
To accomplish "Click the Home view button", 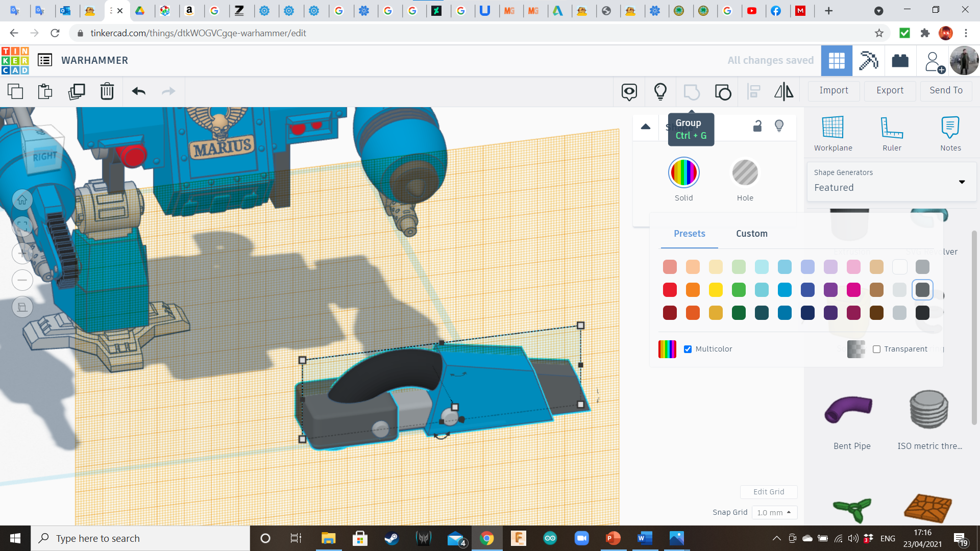I will click(x=22, y=200).
